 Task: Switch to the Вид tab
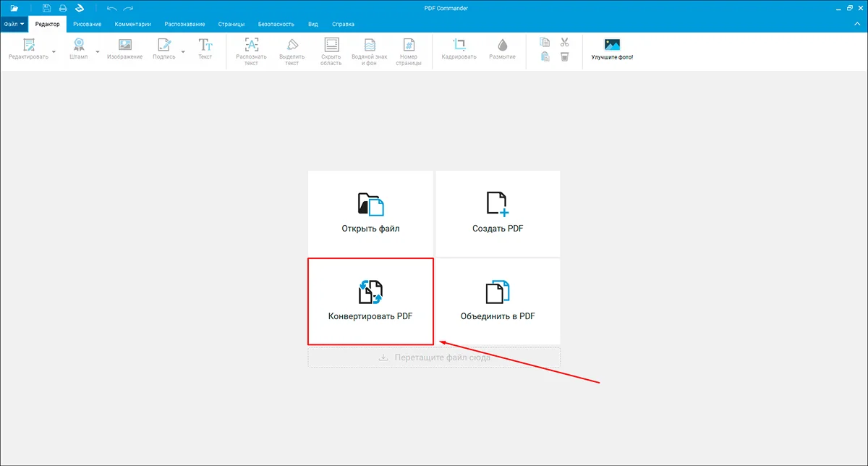313,24
